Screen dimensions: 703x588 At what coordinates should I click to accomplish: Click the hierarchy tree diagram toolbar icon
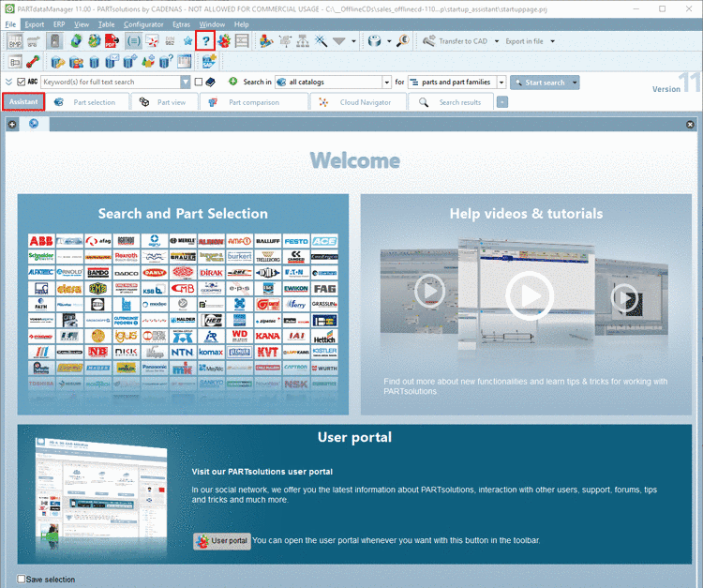coord(303,41)
